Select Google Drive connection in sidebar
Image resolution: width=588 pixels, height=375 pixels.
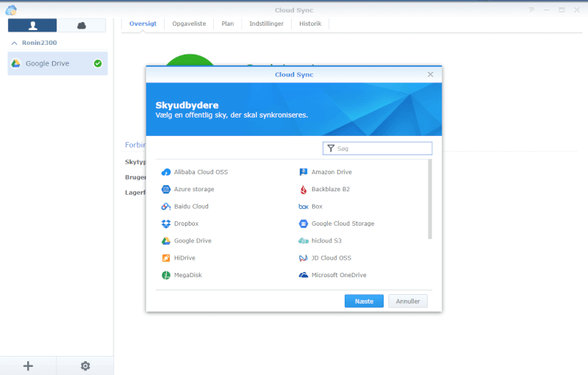58,64
